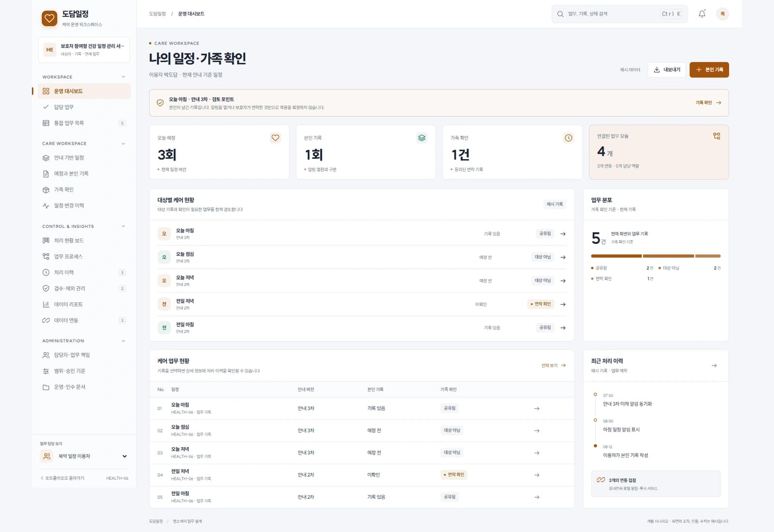This screenshot has height=532, width=774.
Task: Click the shield icon in the notice banner
Action: (x=160, y=103)
